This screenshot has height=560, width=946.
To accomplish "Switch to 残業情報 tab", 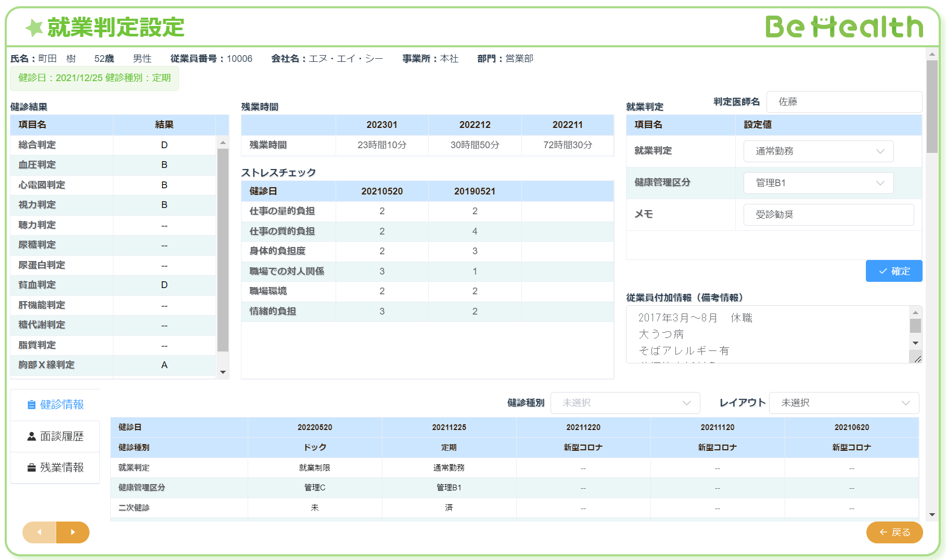I will (55, 467).
